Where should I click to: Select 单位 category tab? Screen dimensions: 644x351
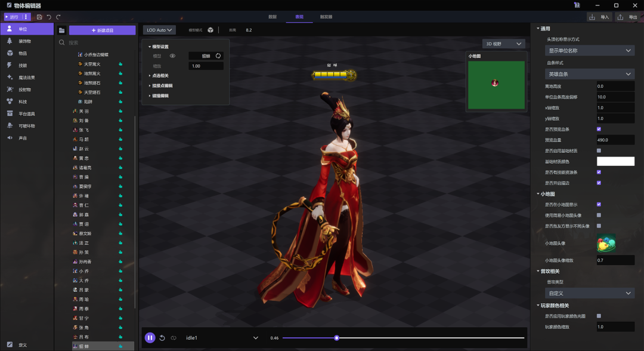[27, 29]
